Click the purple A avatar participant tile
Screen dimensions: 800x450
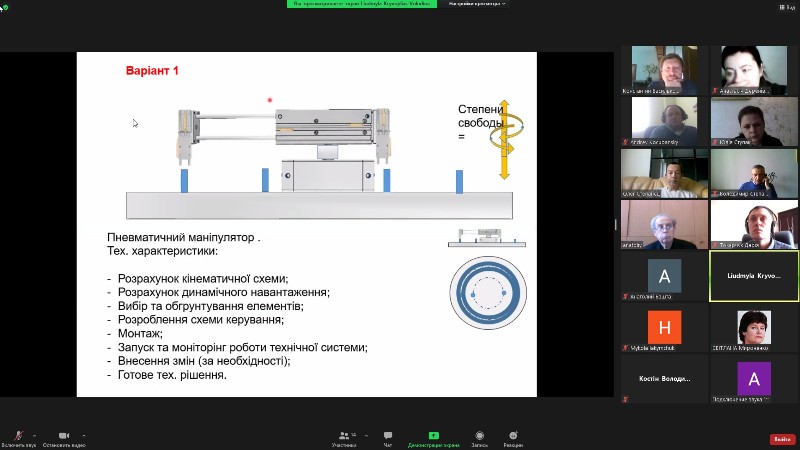(754, 380)
